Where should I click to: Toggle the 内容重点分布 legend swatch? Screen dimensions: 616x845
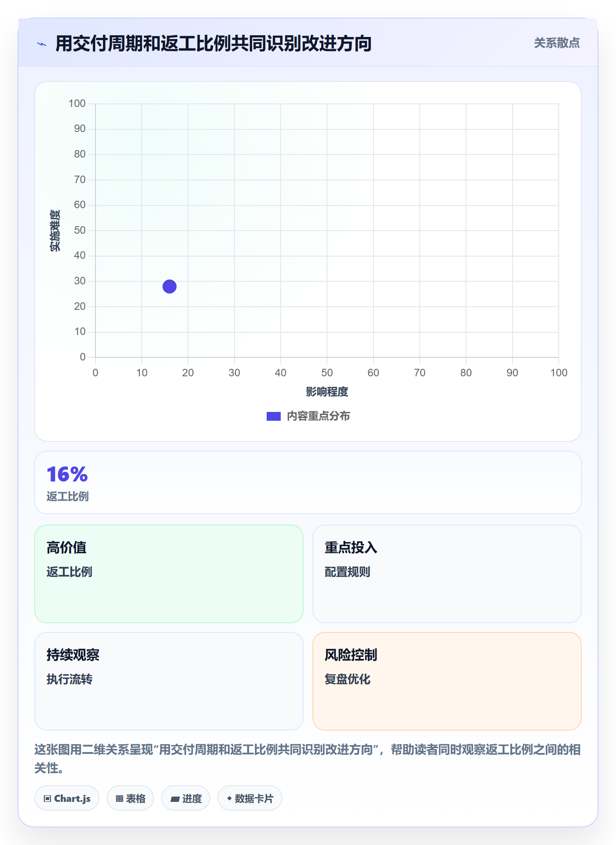click(273, 416)
